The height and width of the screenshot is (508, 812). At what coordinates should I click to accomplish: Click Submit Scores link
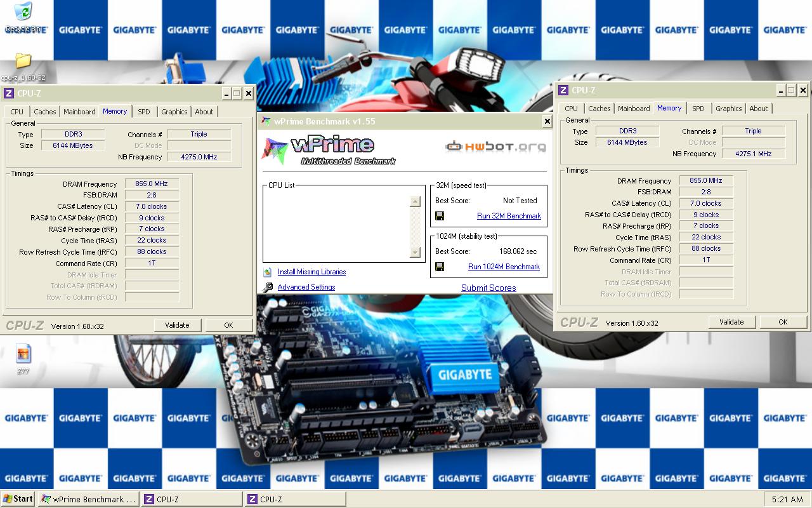pyautogui.click(x=488, y=288)
